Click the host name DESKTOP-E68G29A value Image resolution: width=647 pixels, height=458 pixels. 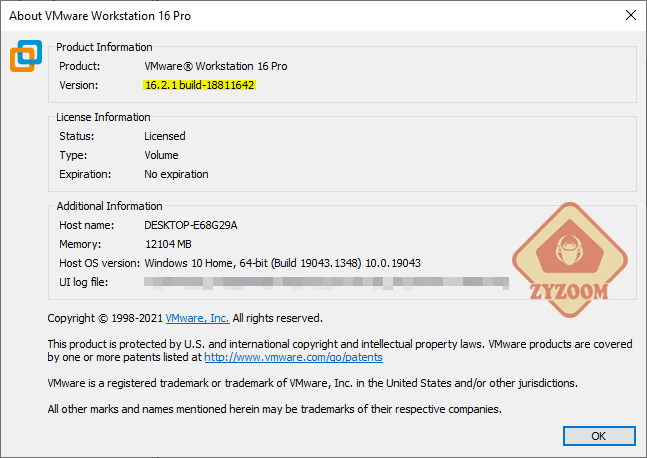coord(191,225)
